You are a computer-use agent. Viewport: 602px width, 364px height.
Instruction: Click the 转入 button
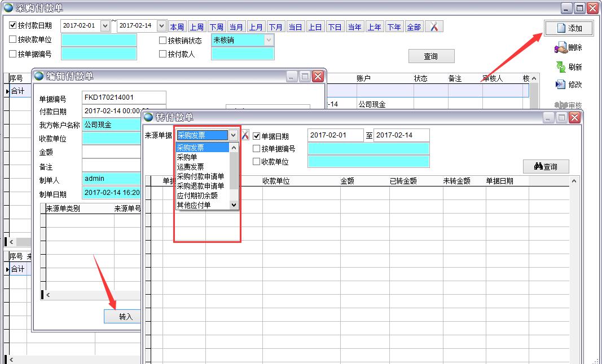tap(125, 317)
